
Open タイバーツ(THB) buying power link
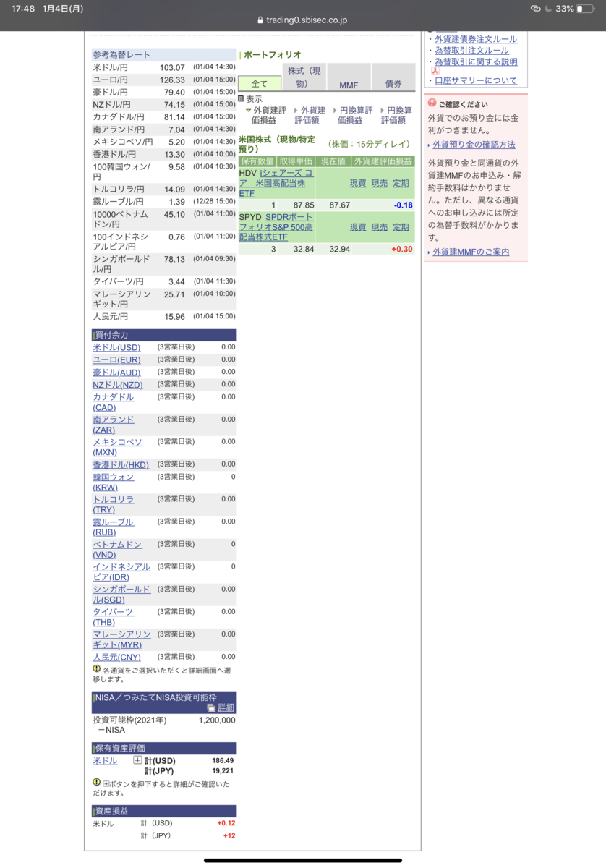[114, 617]
